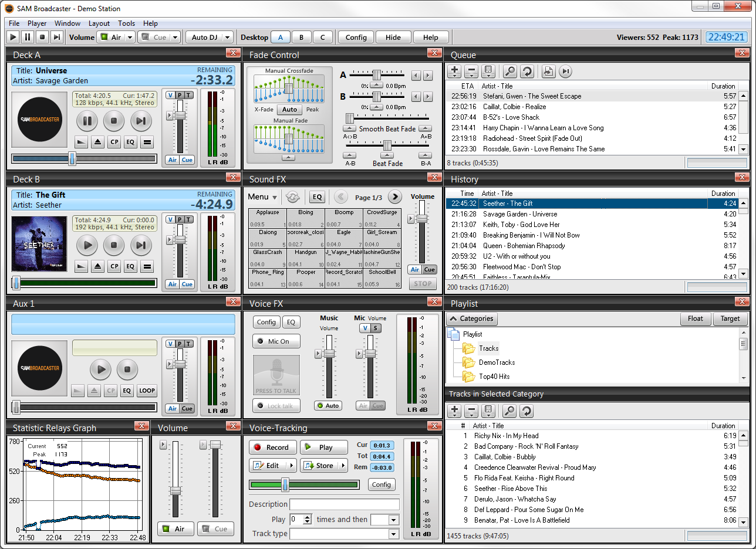Screen dimensions: 756x549
Task: Toggle Lock talk in Voice FX
Action: 276,406
